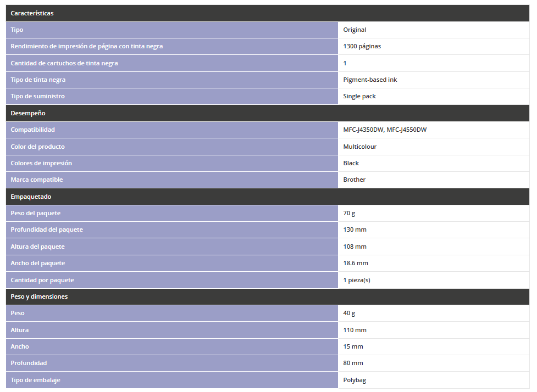This screenshot has height=392, width=537.
Task: Click the Pigment-based ink value
Action: click(370, 80)
